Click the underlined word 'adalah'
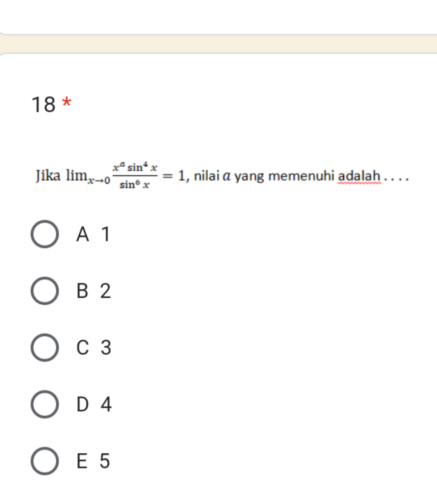The image size is (437, 504). point(359,176)
